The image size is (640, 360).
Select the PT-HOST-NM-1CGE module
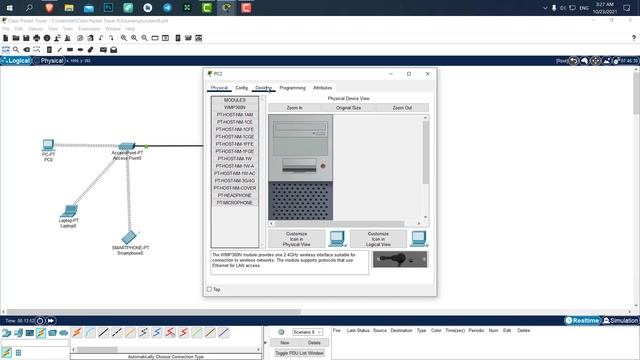pos(235,137)
